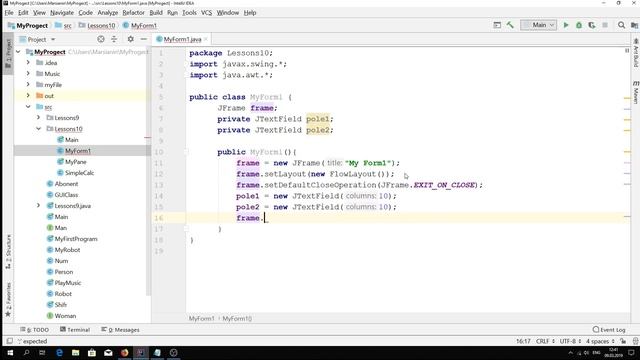640x360 pixels.
Task: Open Mail app from taskbar
Action: (108, 353)
